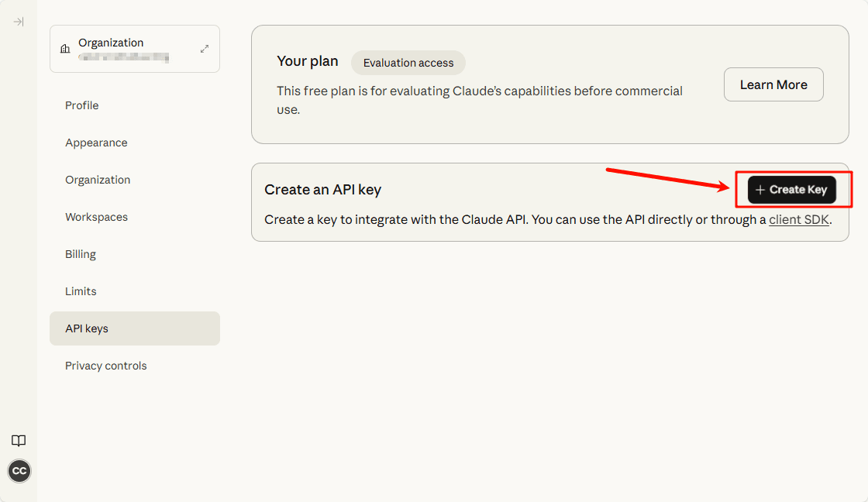Click the Evaluation access badge
This screenshot has width=868, height=502.
(408, 63)
